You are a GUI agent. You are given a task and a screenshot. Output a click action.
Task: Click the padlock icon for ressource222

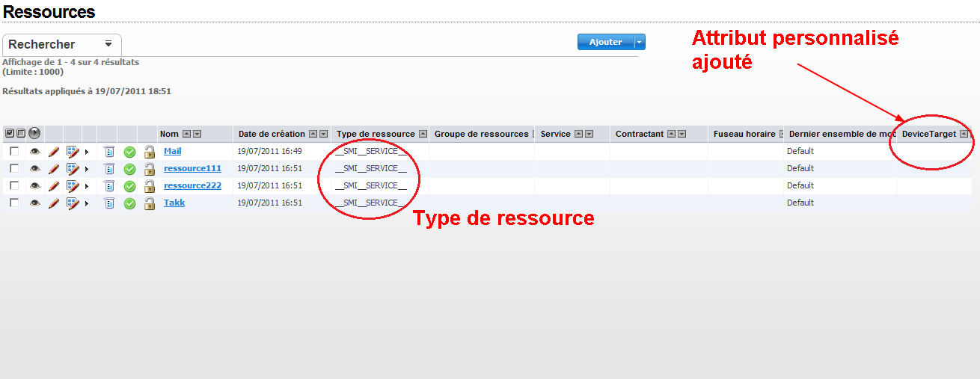(149, 185)
